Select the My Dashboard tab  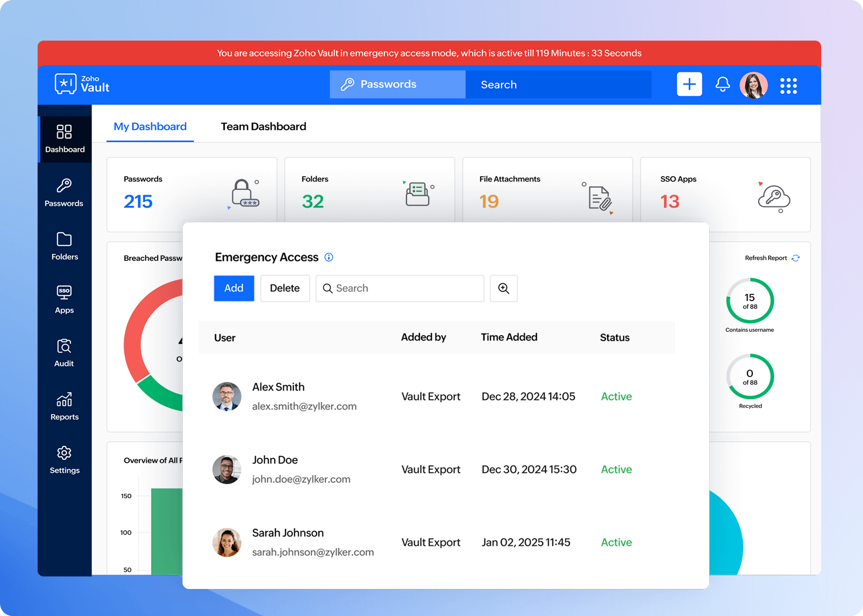point(150,126)
